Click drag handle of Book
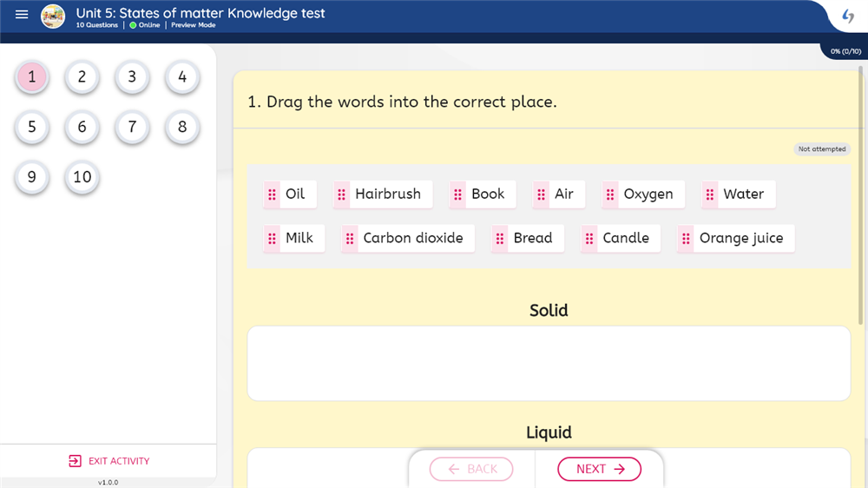This screenshot has width=868, height=488. click(x=457, y=195)
